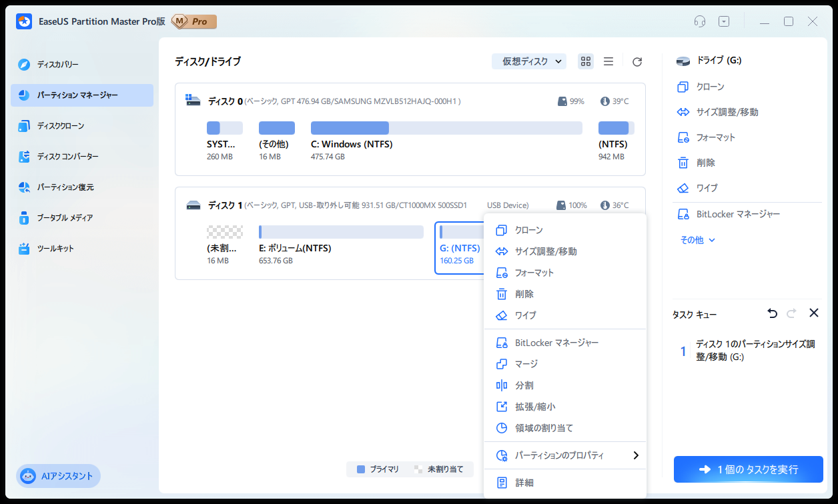Open ツールキット in the sidebar

tap(81, 249)
